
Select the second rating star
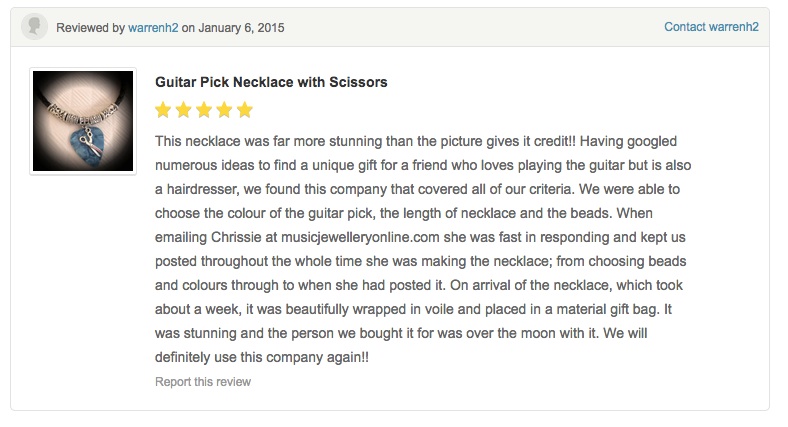pos(185,110)
